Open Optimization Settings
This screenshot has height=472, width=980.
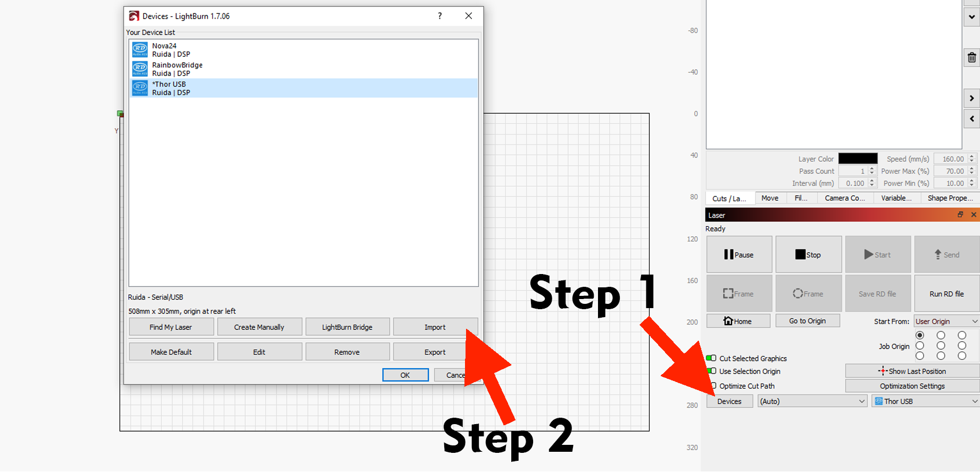pyautogui.click(x=912, y=386)
